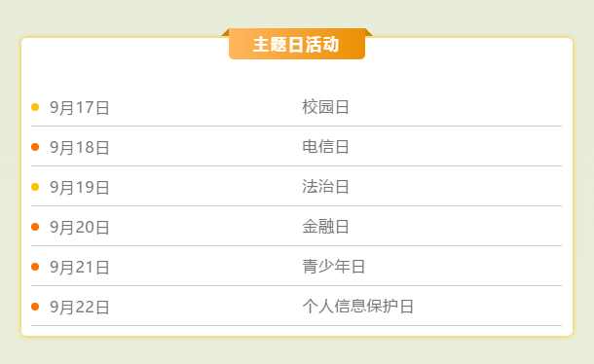This screenshot has width=594, height=364.
Task: Select the 法治日 theme item
Action: [325, 187]
